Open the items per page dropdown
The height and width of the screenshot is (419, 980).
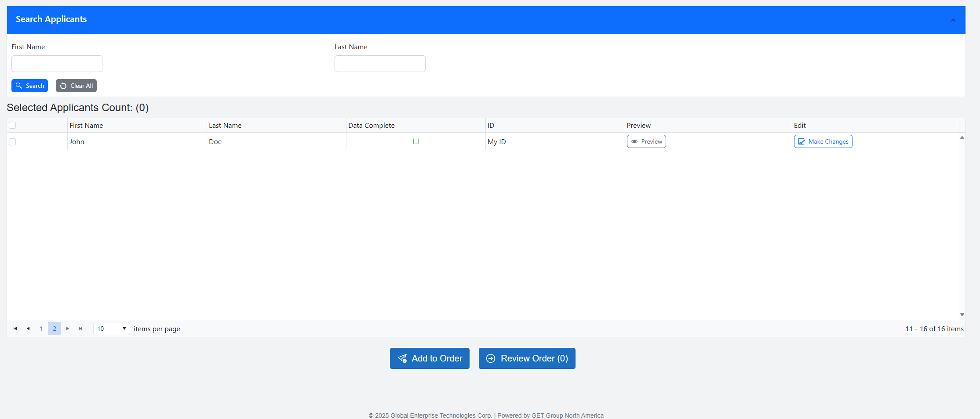tap(111, 329)
